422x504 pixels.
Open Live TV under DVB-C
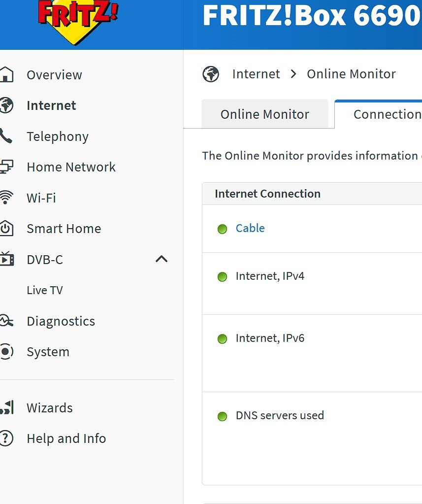coord(45,290)
